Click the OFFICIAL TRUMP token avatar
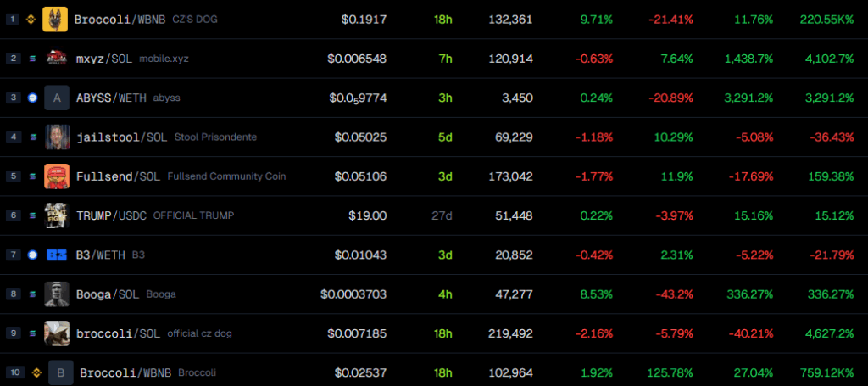This screenshot has width=868, height=386. [x=57, y=216]
